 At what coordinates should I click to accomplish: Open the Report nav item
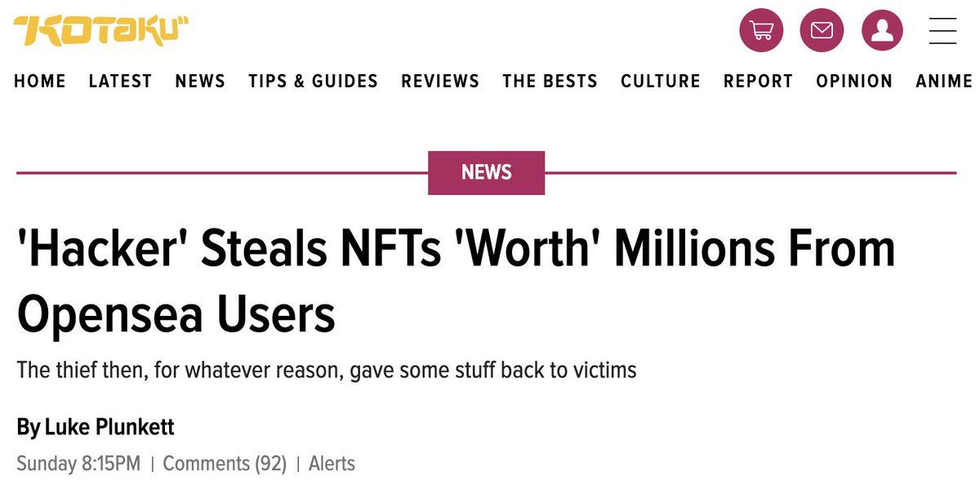(758, 81)
